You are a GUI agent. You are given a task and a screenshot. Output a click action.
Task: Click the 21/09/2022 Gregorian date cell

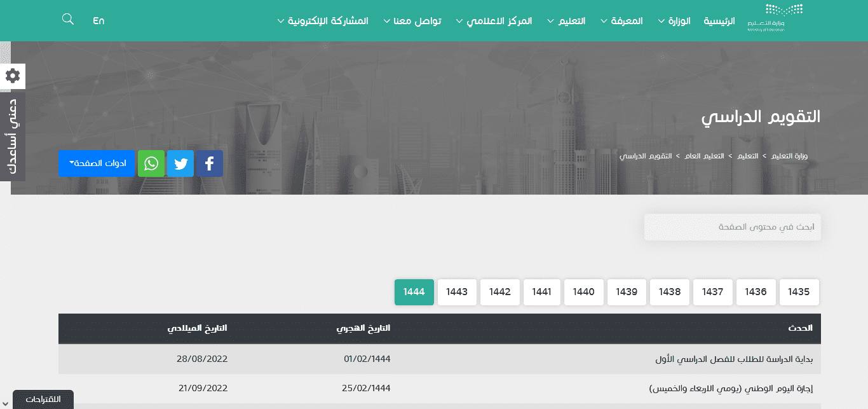coord(203,388)
